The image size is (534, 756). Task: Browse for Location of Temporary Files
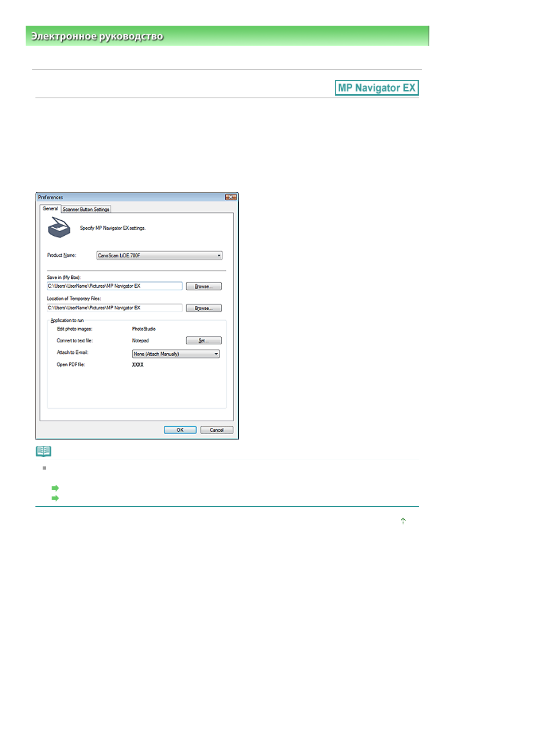[204, 308]
